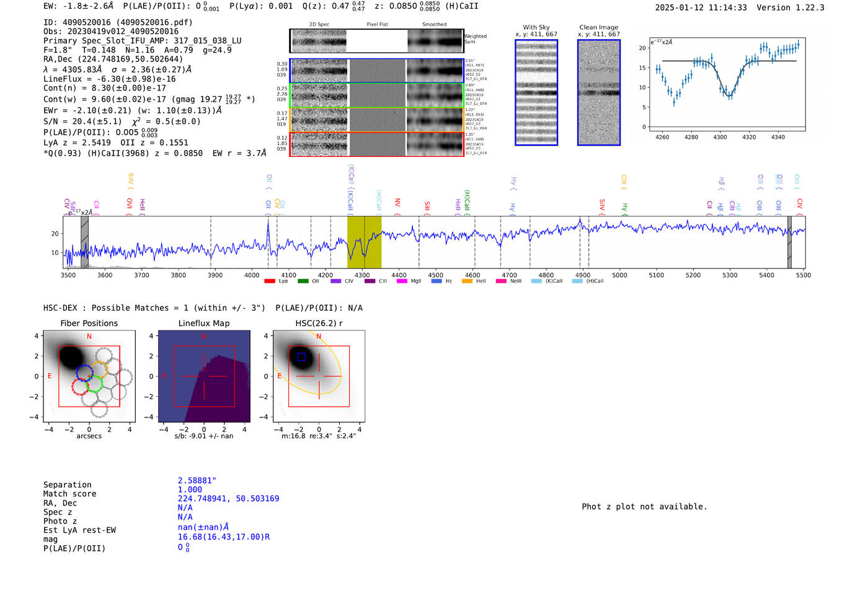The image size is (868, 591).
Task: Select the green-bordered fiber spectrum row
Action: click(376, 96)
